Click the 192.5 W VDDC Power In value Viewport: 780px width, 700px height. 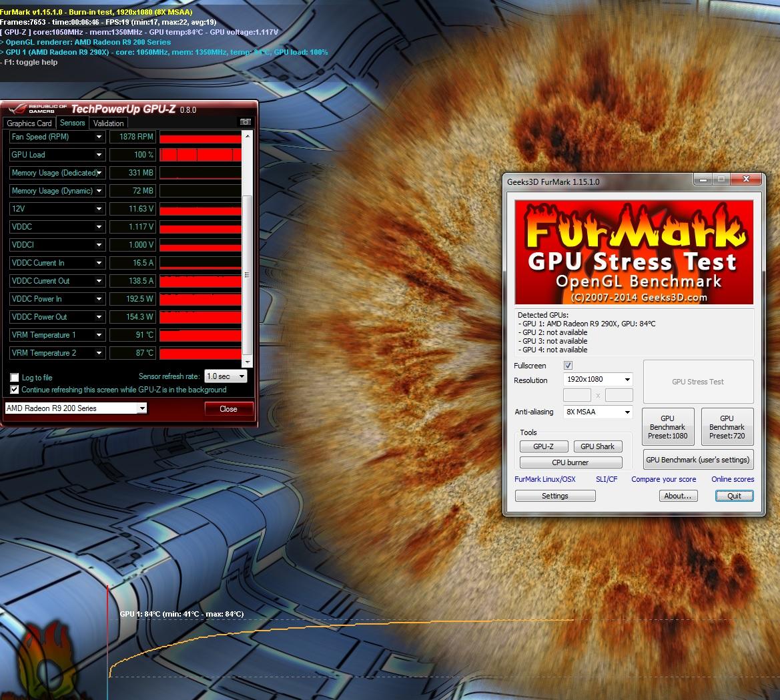(x=132, y=298)
